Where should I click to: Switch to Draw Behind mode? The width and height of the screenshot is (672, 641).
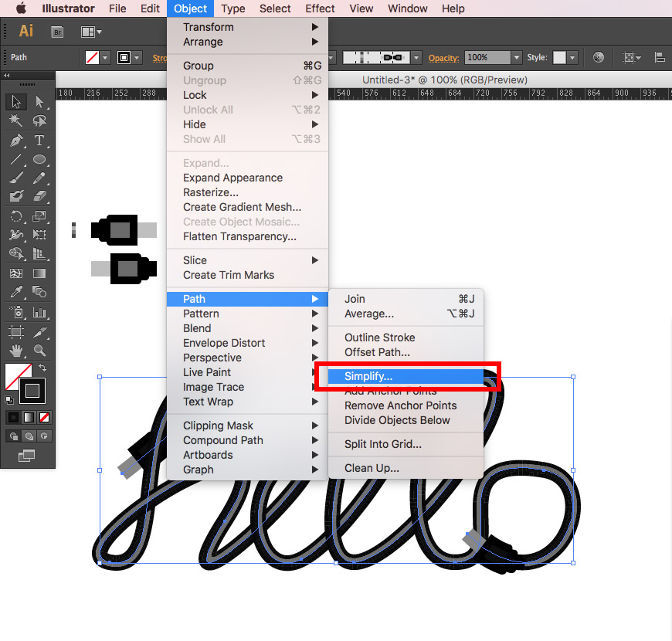(28, 436)
